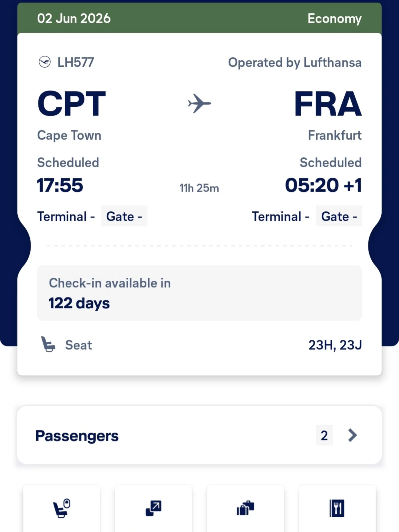Image resolution: width=399 pixels, height=532 pixels.
Task: Open the meal selection tile
Action: (337, 508)
